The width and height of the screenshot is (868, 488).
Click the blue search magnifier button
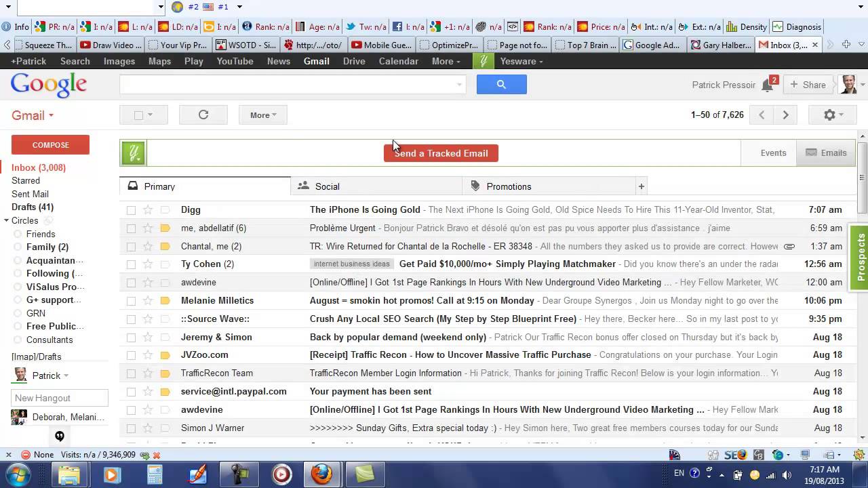pos(501,84)
